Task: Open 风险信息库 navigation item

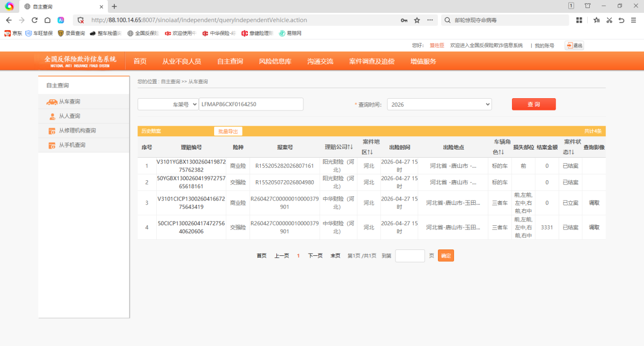Action: tap(275, 61)
